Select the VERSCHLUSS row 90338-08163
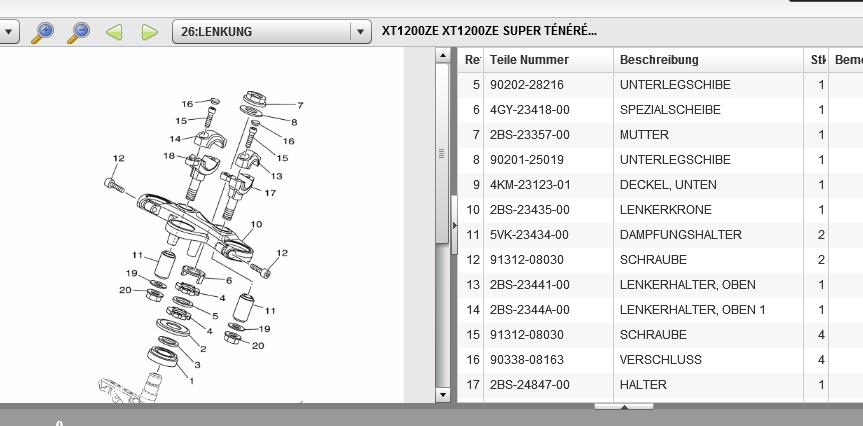The width and height of the screenshot is (863, 426). pos(660,359)
